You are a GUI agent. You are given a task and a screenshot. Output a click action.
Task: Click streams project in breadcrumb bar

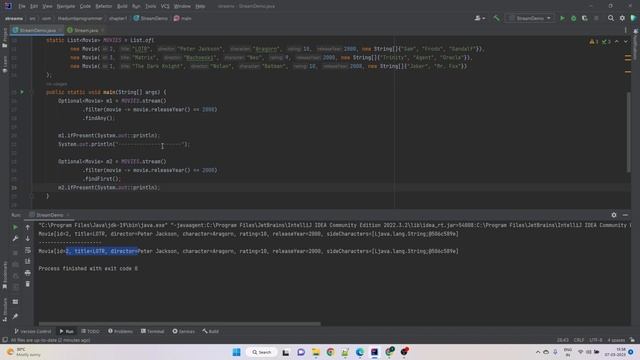pos(14,18)
